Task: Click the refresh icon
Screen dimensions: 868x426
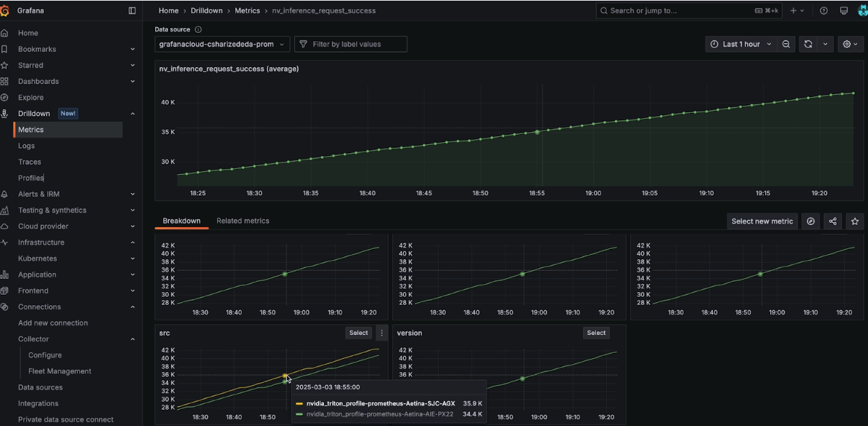Action: 808,44
